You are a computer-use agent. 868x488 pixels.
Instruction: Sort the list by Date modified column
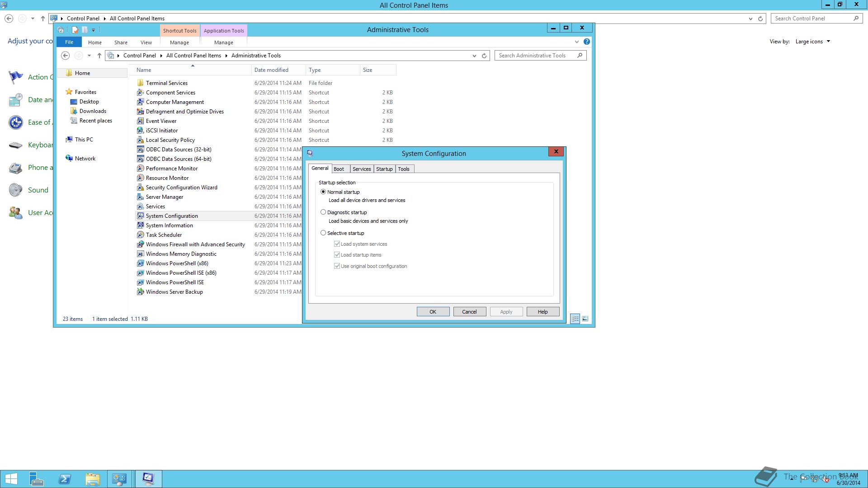pyautogui.click(x=278, y=70)
